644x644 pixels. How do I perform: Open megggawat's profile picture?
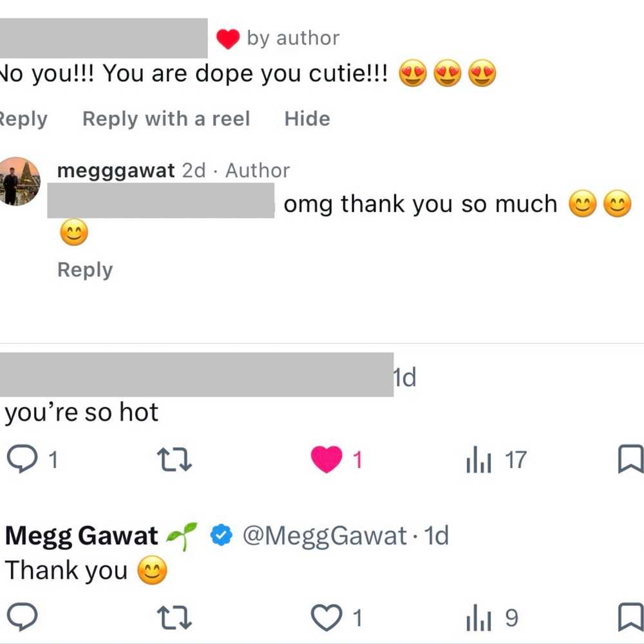click(19, 181)
